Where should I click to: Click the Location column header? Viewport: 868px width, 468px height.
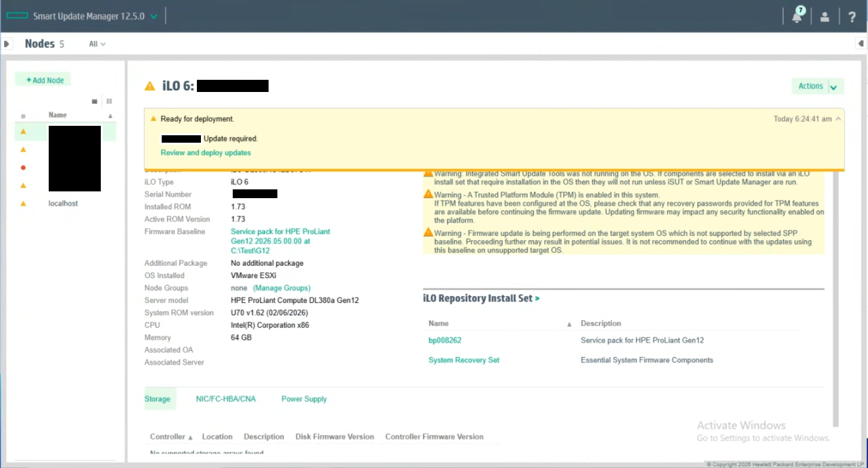[217, 437]
